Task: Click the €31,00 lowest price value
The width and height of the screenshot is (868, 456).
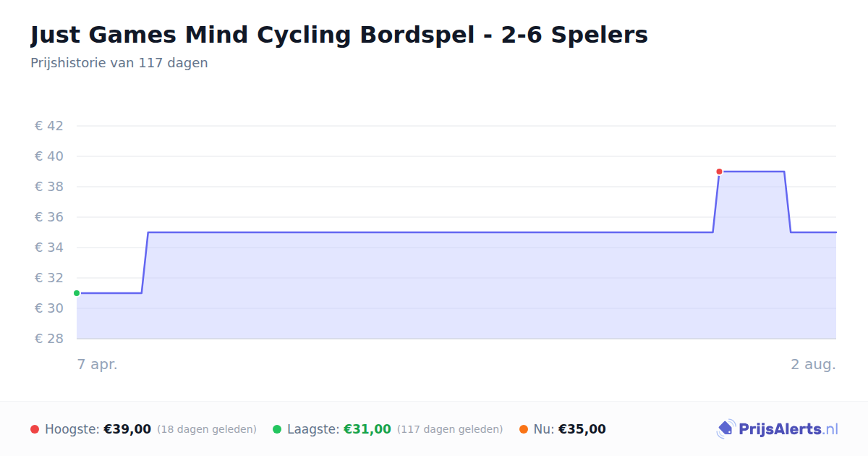Action: coord(367,429)
